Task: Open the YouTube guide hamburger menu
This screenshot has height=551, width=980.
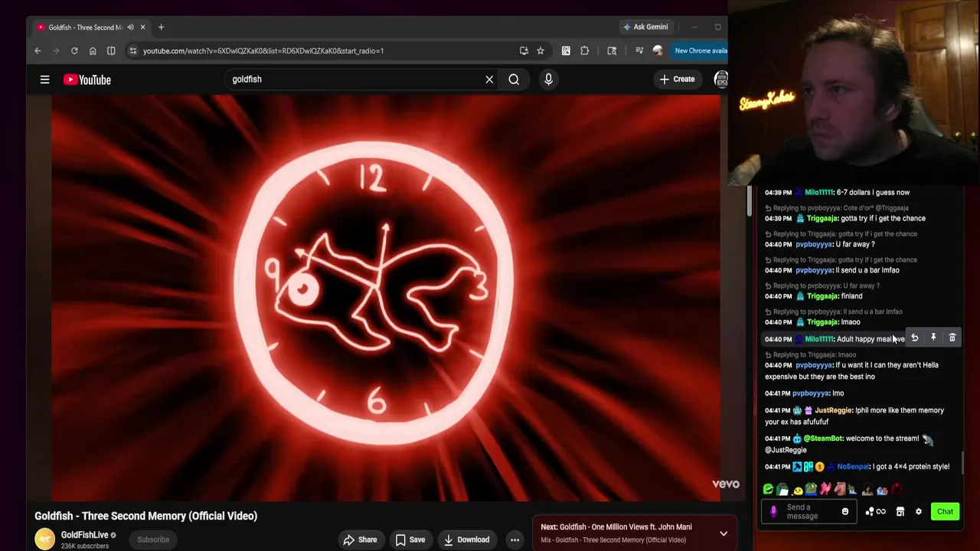Action: (44, 80)
